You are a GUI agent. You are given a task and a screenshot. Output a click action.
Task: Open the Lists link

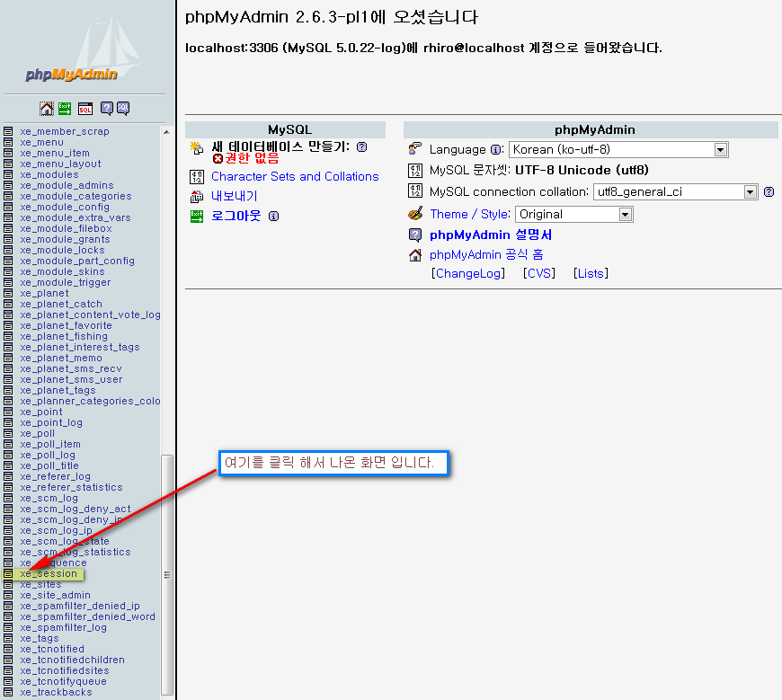[x=591, y=274]
